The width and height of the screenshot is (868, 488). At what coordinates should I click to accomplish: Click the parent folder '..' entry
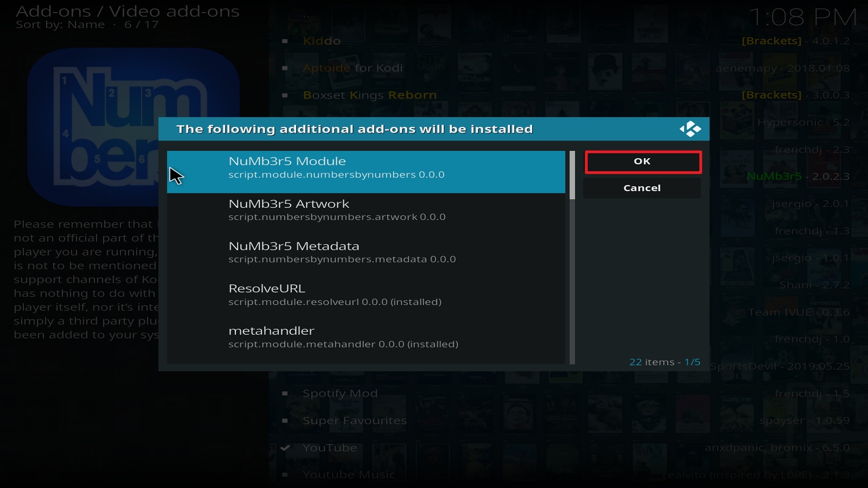pos(306,16)
